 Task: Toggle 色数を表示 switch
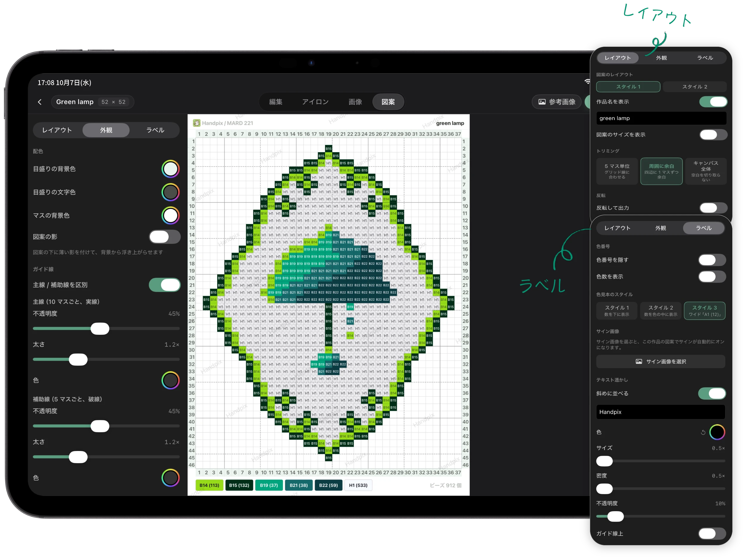coord(712,277)
